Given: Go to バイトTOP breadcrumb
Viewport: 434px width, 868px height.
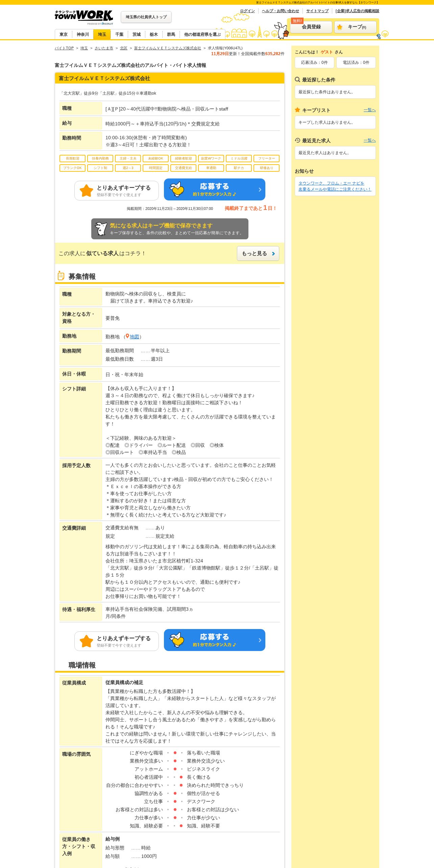Looking at the screenshot, I should coord(64,48).
